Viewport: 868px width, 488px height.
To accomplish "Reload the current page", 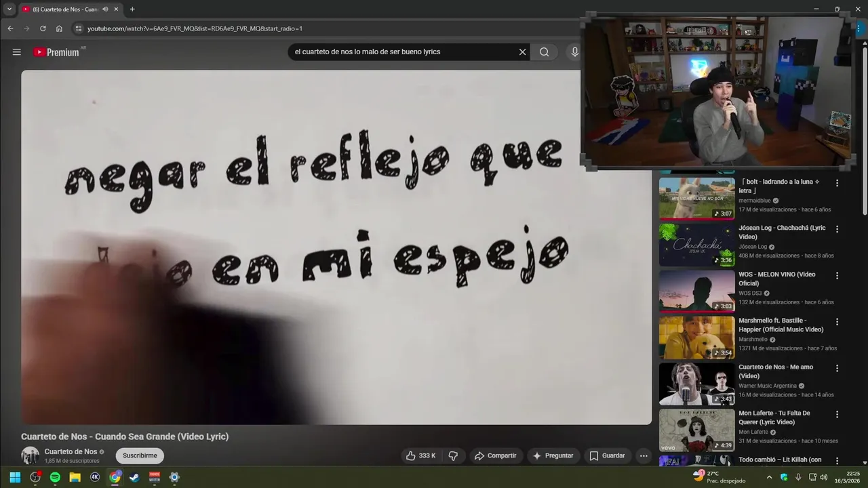I will click(43, 28).
